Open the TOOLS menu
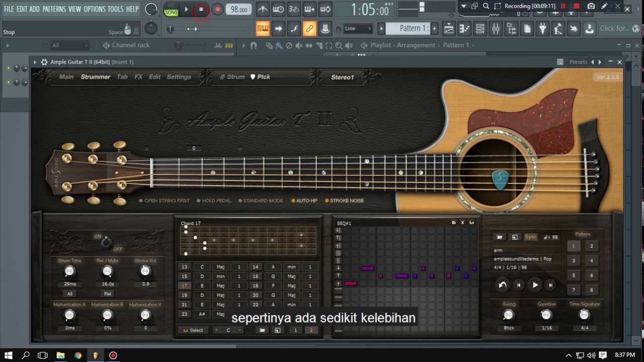Screen dimensions: 644x362 [x=115, y=9]
